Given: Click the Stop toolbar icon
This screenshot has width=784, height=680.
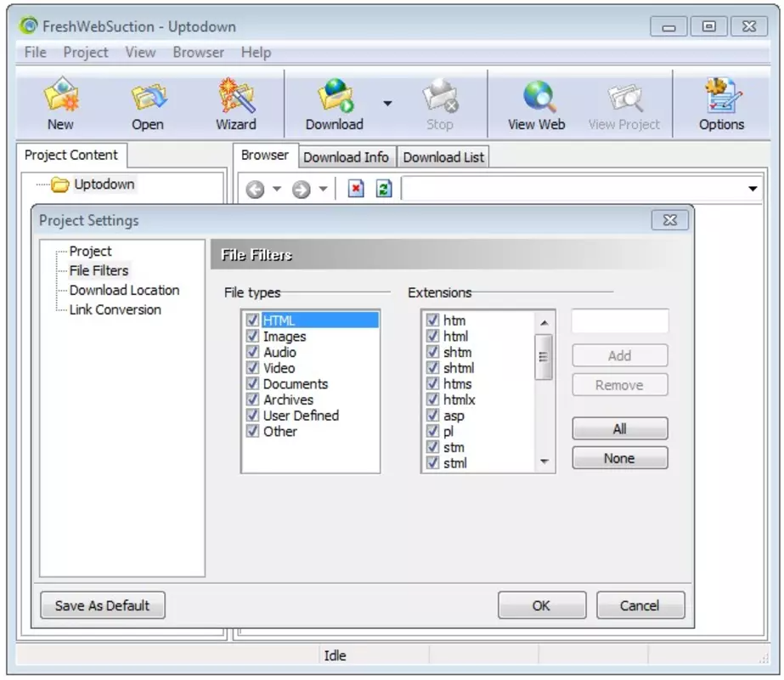Looking at the screenshot, I should point(440,95).
